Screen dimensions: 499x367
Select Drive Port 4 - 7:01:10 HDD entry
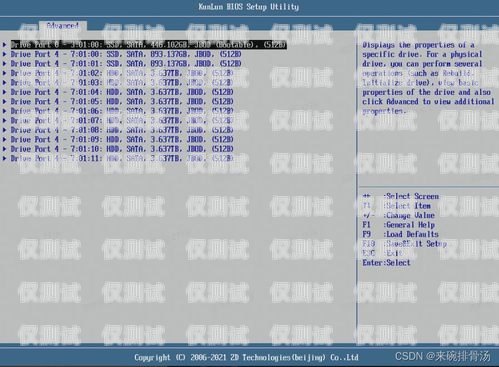tap(122, 149)
